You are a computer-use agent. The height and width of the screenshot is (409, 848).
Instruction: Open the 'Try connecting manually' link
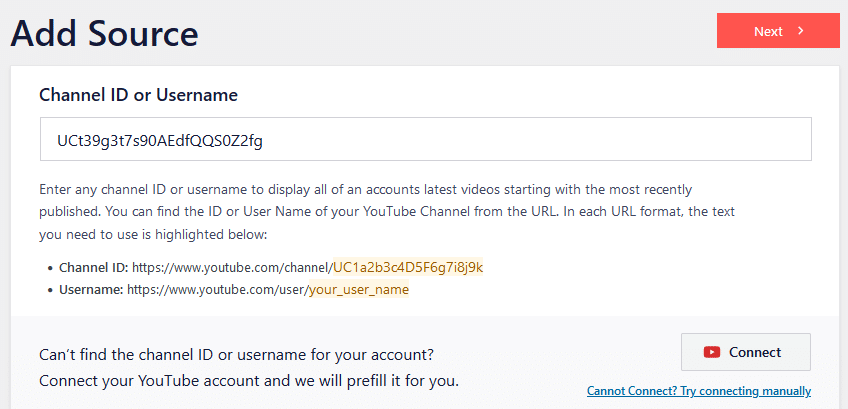point(698,391)
